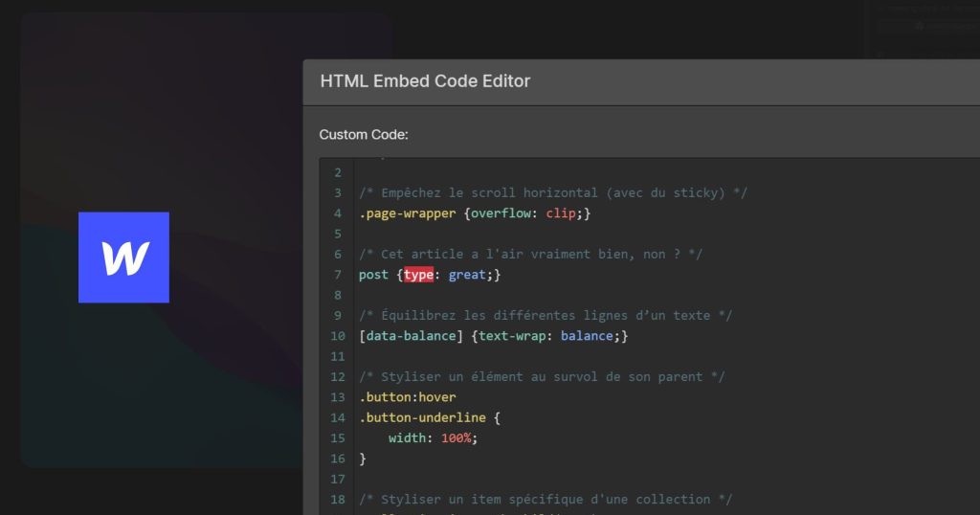The height and width of the screenshot is (515, 980).
Task: Click the "Cet article" comment on line 6
Action: point(531,254)
